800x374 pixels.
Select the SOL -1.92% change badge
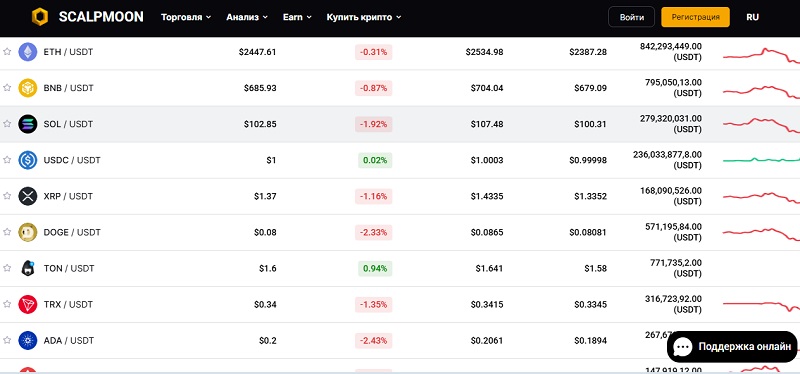(373, 124)
